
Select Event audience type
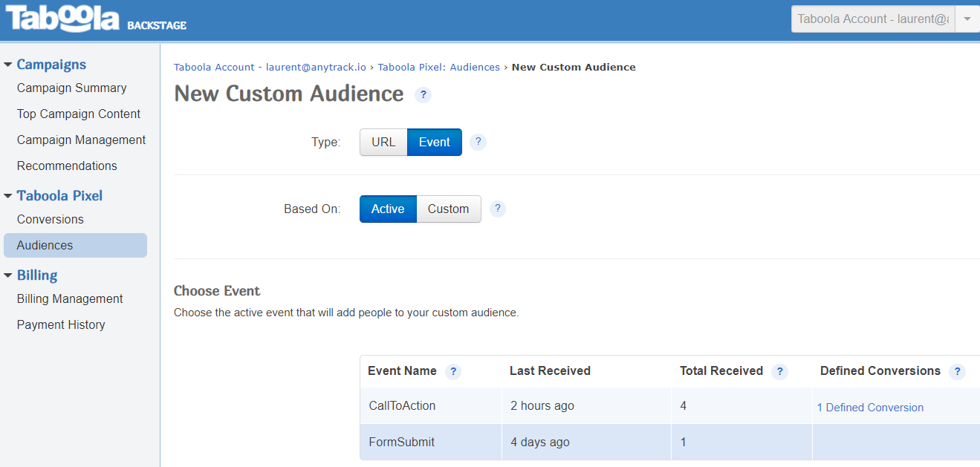point(435,143)
